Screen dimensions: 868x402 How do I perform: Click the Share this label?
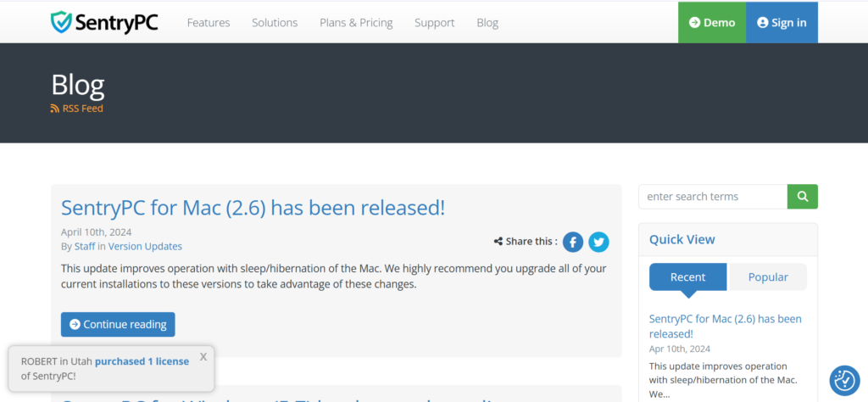coord(526,242)
